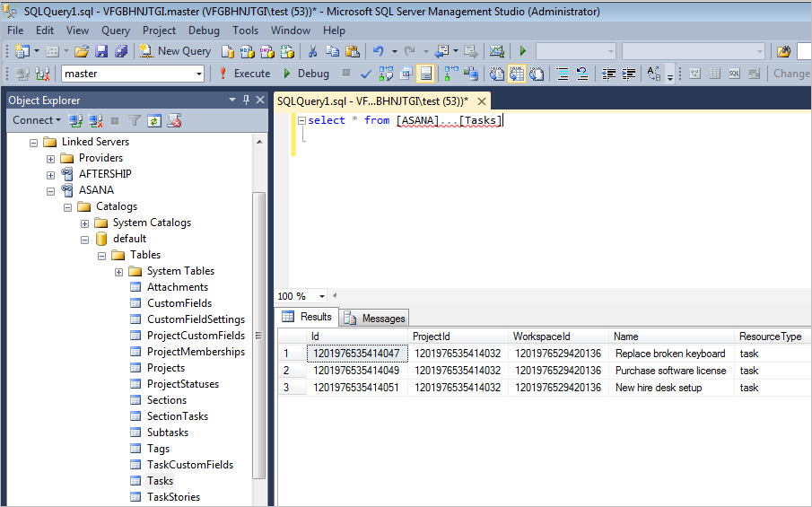Pin the Object Explorer panel
This screenshot has width=812, height=507.
coord(246,101)
